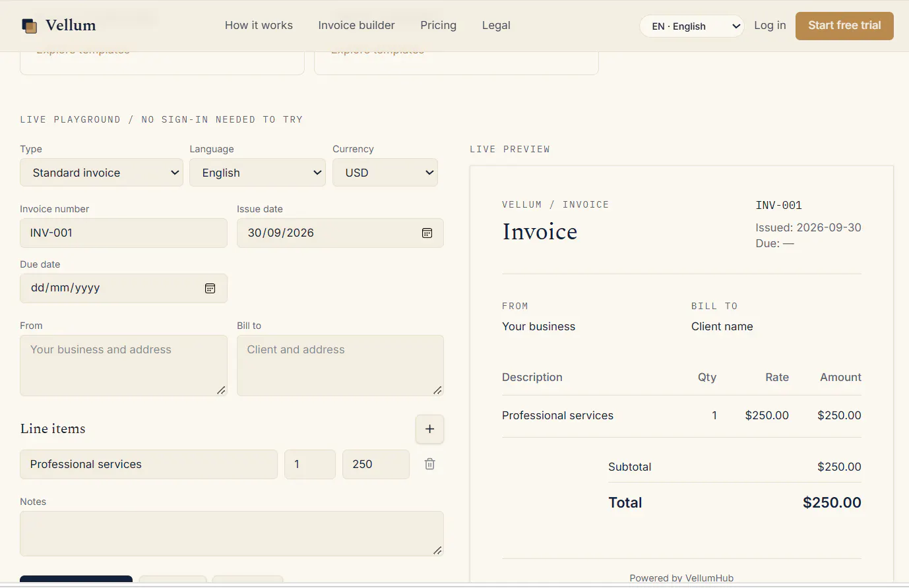Click the line item rate field showing 250

click(376, 464)
